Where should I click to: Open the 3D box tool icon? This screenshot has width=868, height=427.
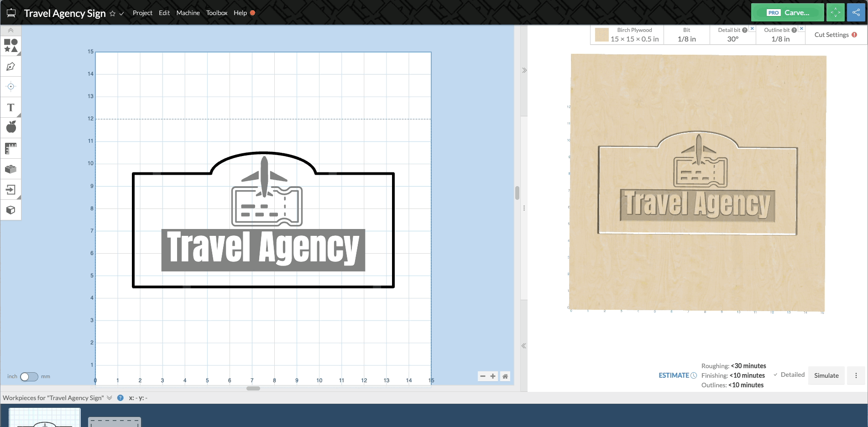point(10,210)
